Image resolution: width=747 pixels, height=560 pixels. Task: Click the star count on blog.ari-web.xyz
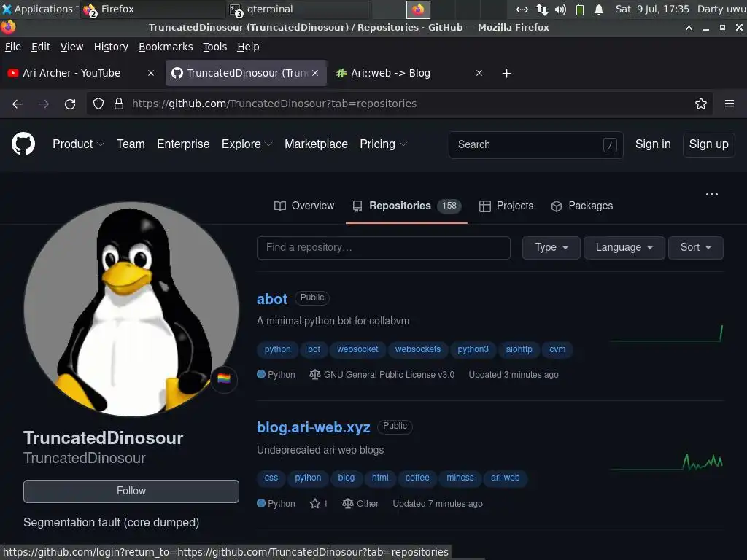coord(319,503)
